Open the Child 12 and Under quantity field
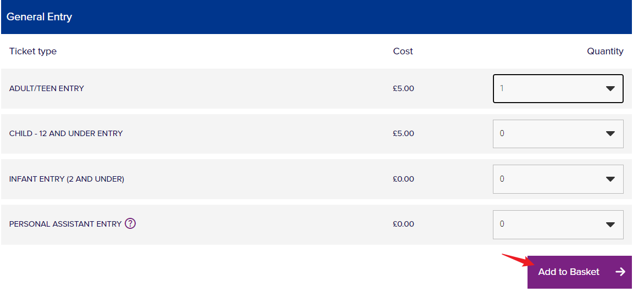644x298 pixels. 544,134
